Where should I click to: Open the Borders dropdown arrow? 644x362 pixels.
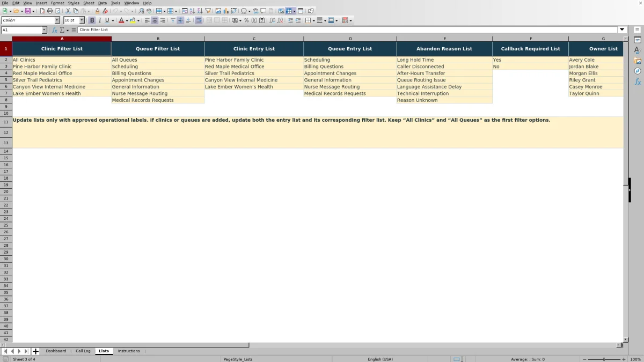(x=313, y=20)
